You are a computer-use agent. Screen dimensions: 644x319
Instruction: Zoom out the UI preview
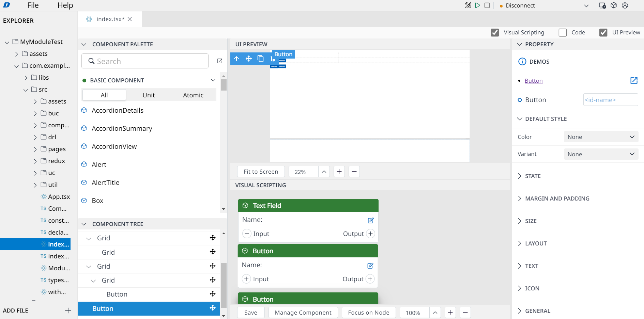coord(354,172)
